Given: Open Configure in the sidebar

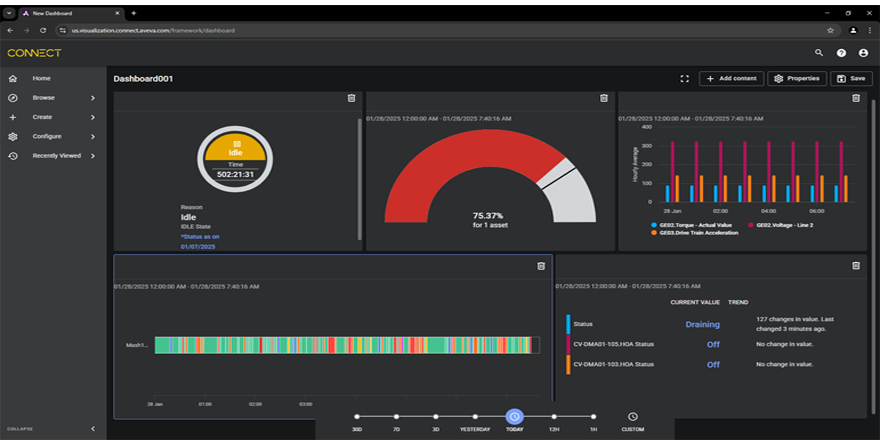Looking at the screenshot, I should click(46, 136).
